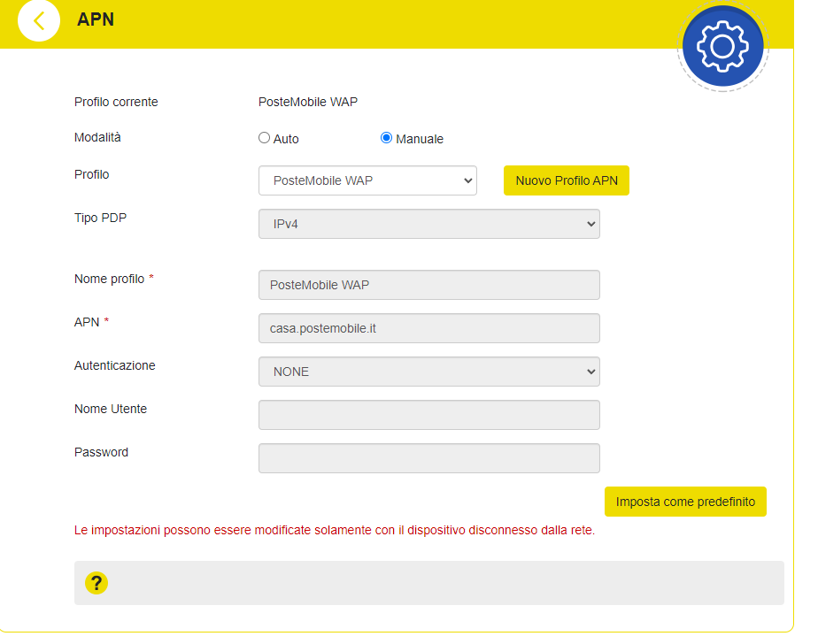Click the Imposta come predefinito button
This screenshot has height=644, width=818.
[x=685, y=502]
